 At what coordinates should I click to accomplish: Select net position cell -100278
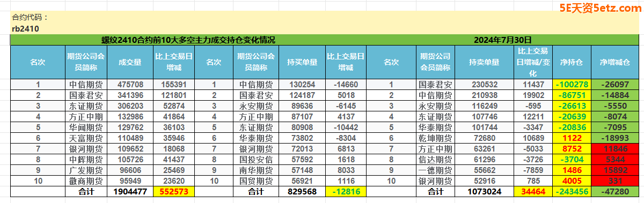(572, 85)
